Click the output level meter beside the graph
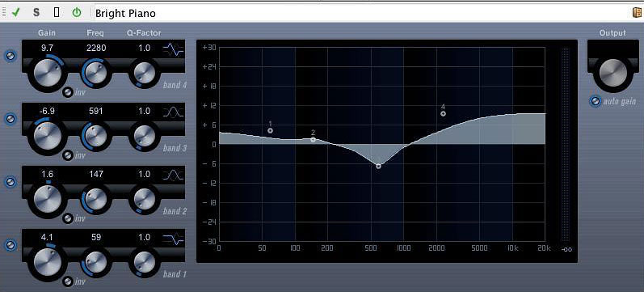Viewport: 644px width, 292px height. 566,145
